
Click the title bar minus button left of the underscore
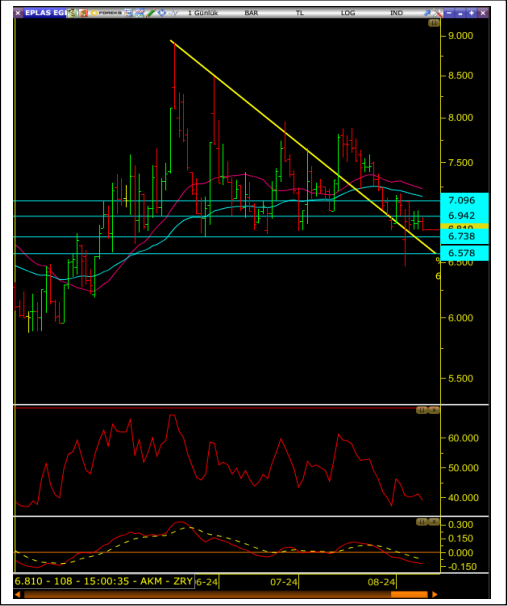pos(449,13)
